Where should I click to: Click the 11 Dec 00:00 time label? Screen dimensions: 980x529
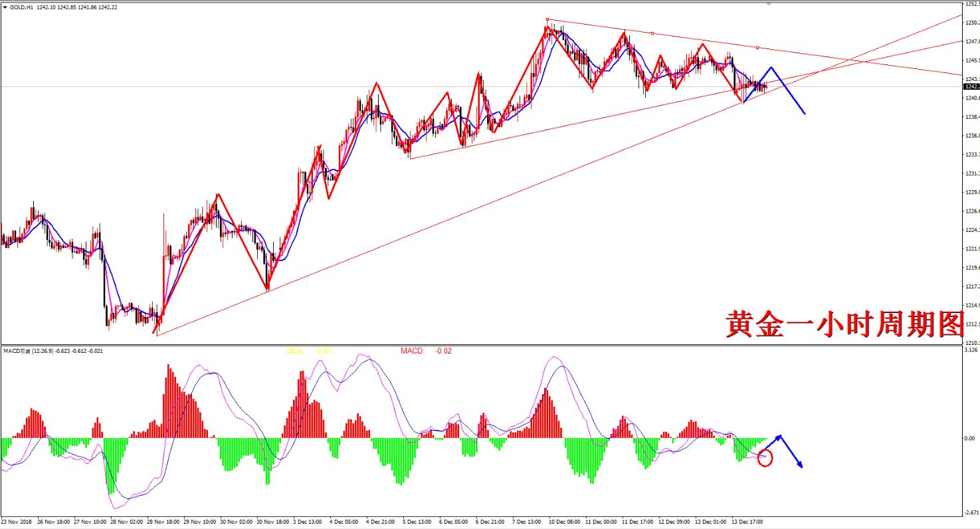(601, 522)
